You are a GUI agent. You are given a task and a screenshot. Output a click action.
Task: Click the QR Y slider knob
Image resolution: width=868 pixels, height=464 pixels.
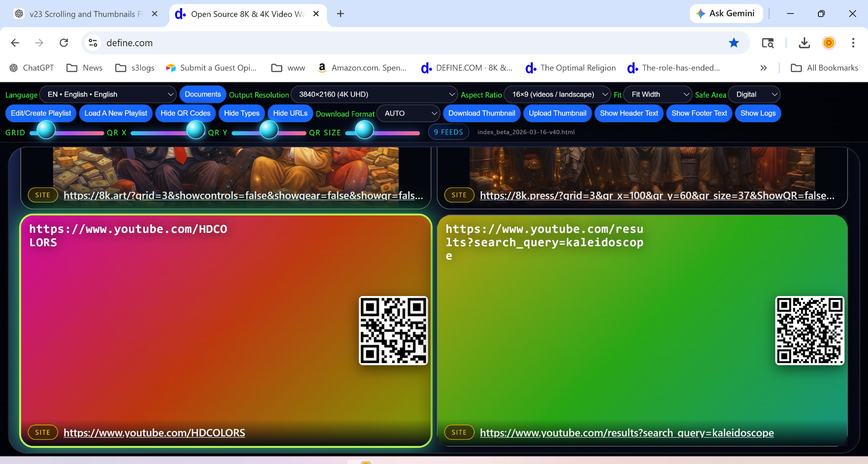tap(269, 130)
